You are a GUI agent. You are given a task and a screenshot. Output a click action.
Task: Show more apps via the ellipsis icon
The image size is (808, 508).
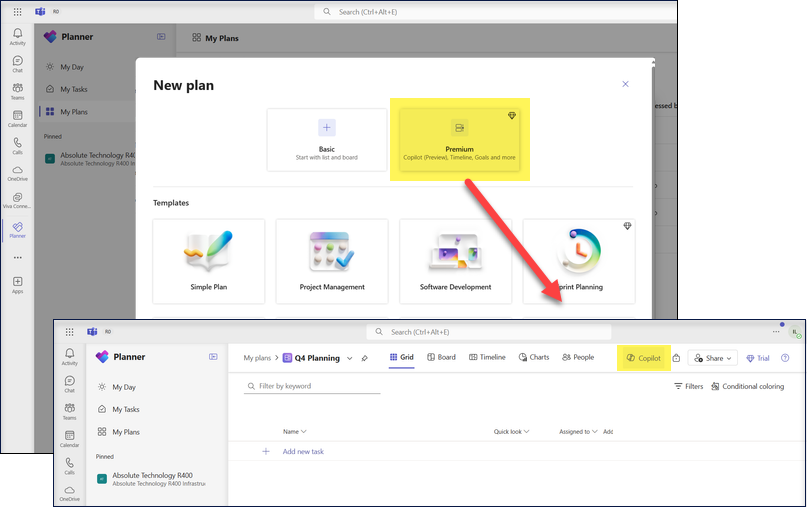[x=17, y=257]
